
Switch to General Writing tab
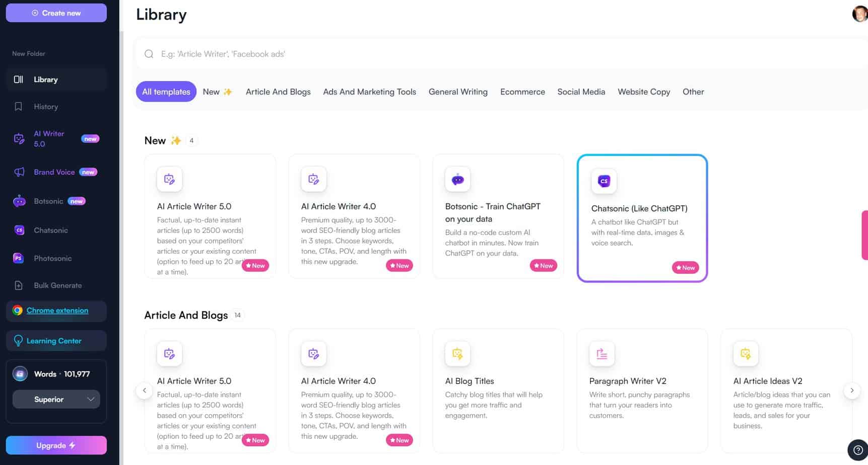458,92
